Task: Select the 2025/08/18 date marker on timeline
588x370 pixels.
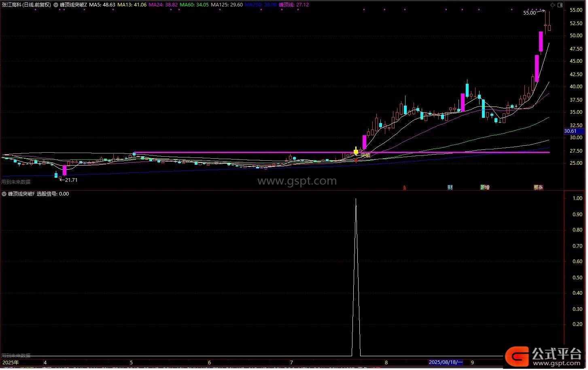Action: (446, 362)
